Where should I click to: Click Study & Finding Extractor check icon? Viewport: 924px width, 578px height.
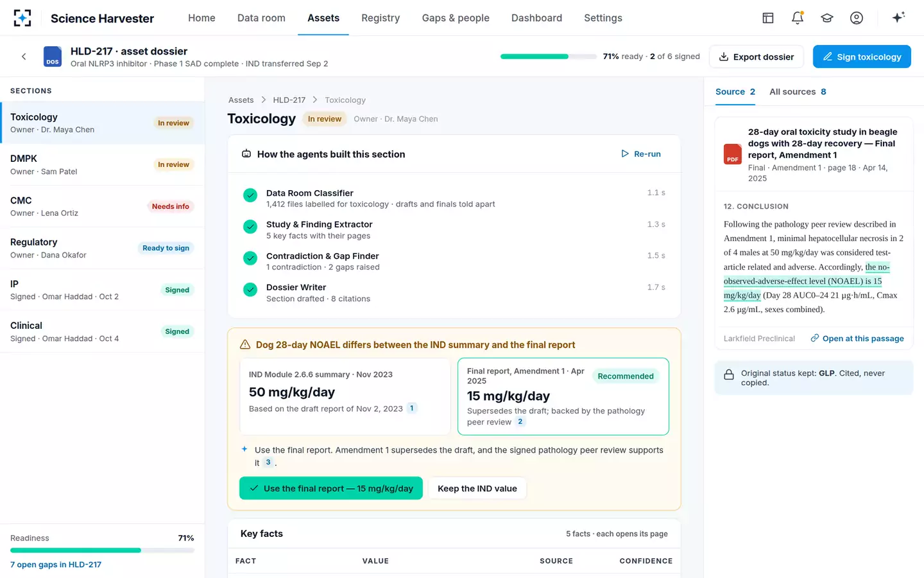point(250,227)
